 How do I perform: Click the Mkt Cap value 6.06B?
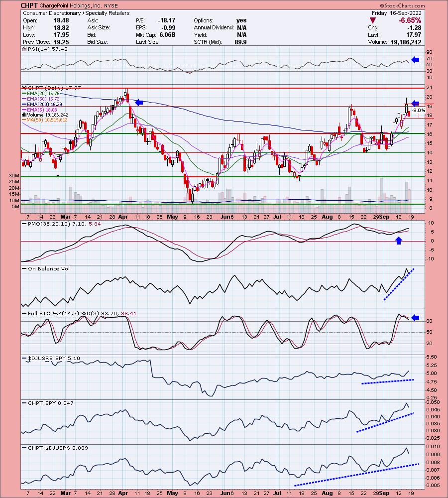pyautogui.click(x=167, y=35)
